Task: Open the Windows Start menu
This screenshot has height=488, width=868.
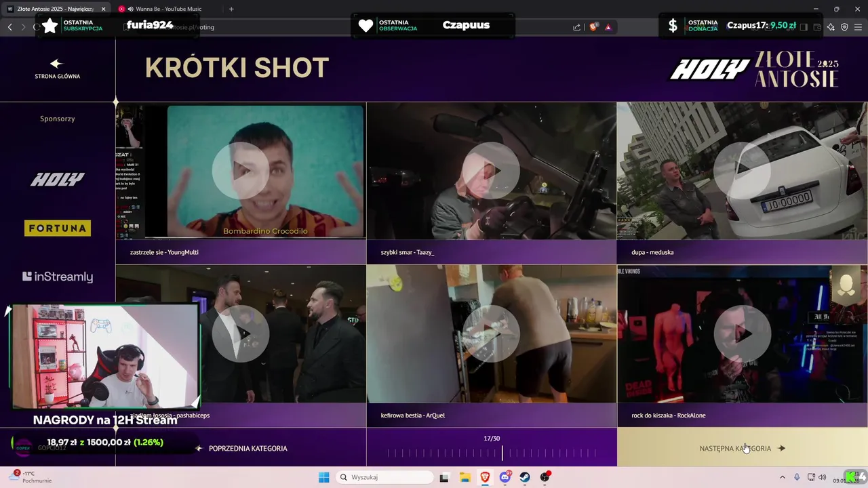Action: [323, 477]
